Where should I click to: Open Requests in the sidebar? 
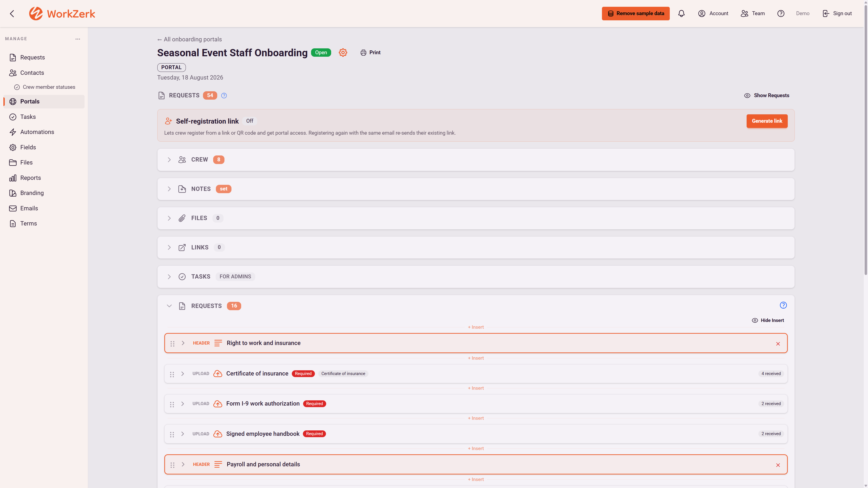[x=44, y=58]
